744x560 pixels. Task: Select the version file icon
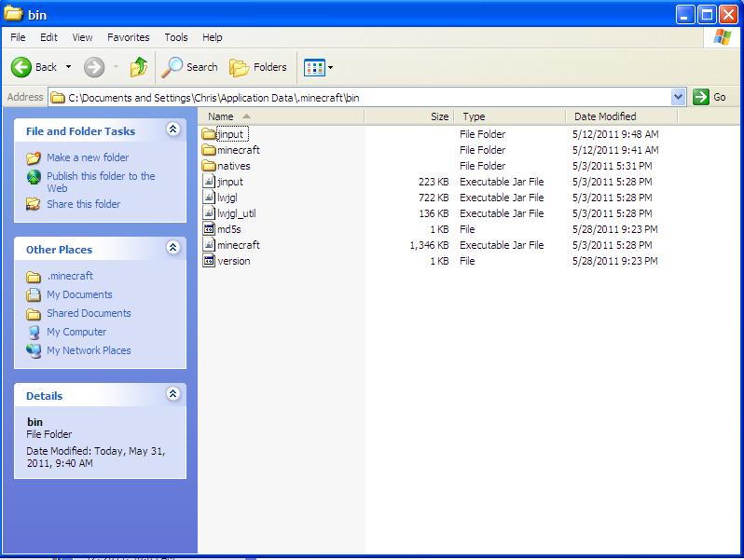pyautogui.click(x=209, y=261)
